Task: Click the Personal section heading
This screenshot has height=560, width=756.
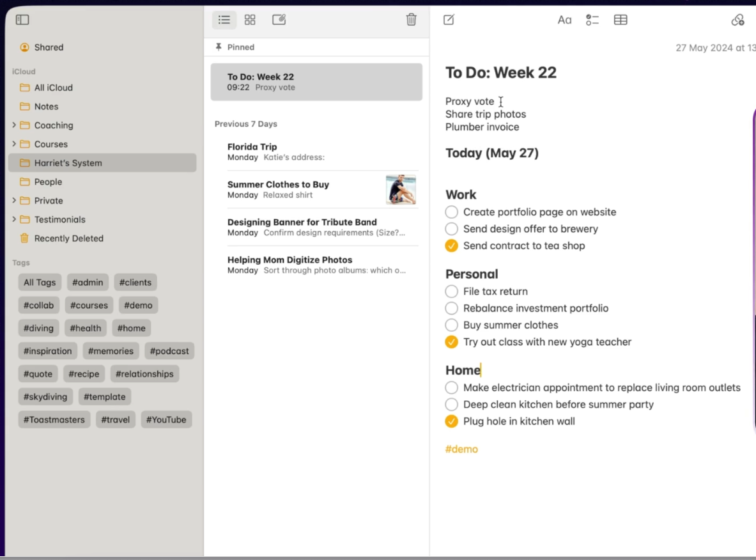Action: 472,274
